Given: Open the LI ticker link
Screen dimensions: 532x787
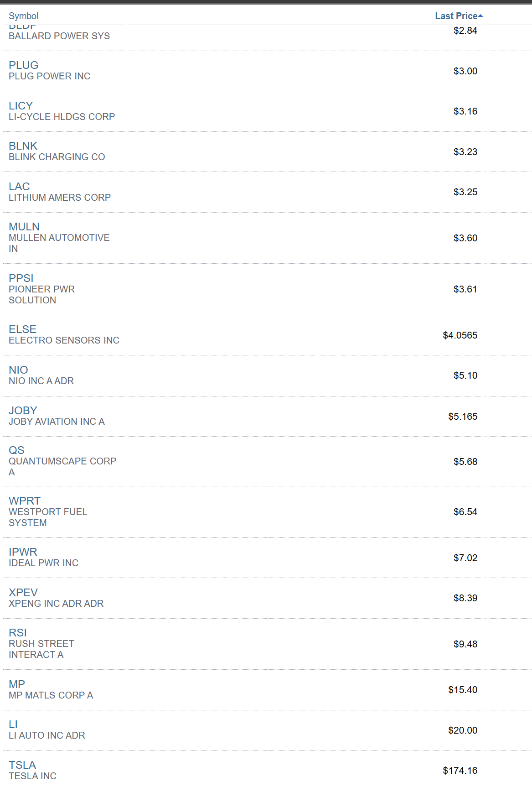Looking at the screenshot, I should (13, 724).
